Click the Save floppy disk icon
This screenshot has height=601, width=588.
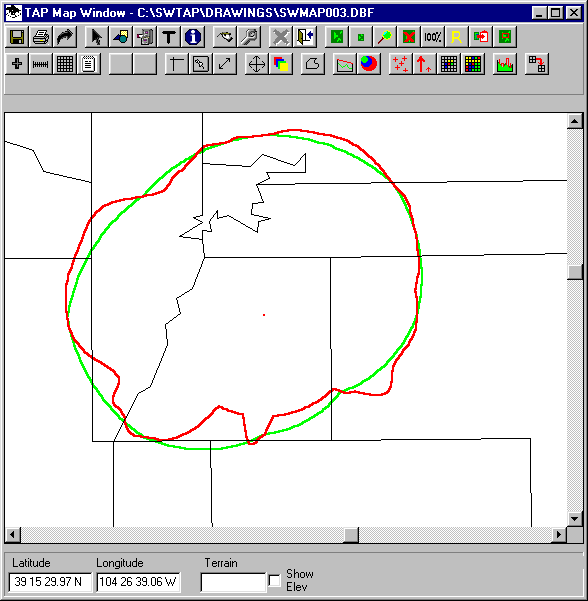[17, 37]
